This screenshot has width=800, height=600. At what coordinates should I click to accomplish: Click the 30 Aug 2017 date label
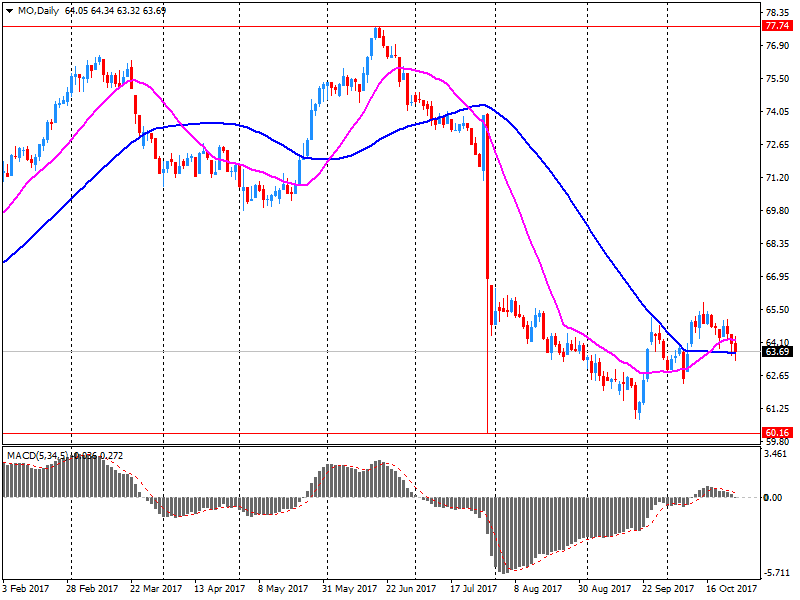click(604, 589)
